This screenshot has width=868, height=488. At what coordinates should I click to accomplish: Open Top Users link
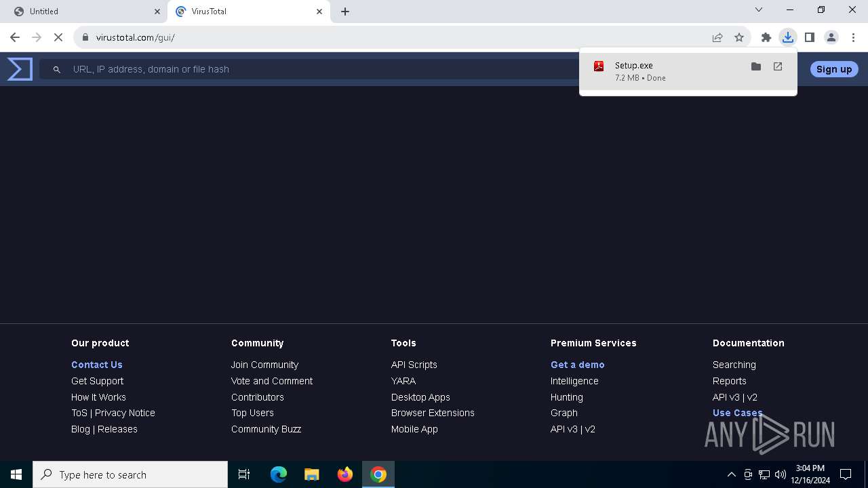pyautogui.click(x=252, y=413)
